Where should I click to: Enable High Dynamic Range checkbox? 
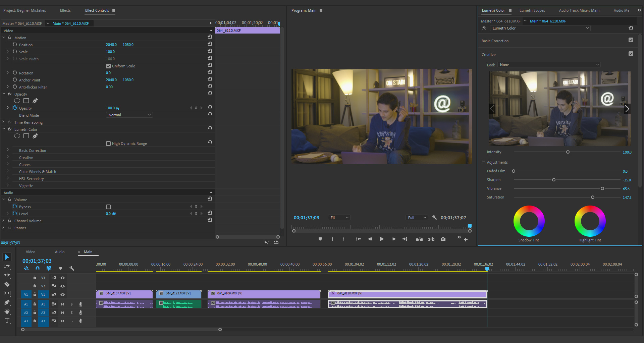click(108, 144)
